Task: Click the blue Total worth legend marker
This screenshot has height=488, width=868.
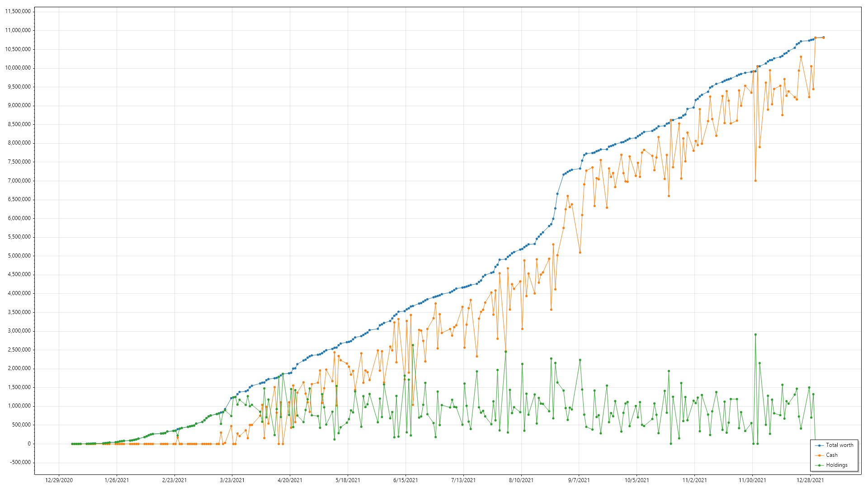Action: (819, 446)
